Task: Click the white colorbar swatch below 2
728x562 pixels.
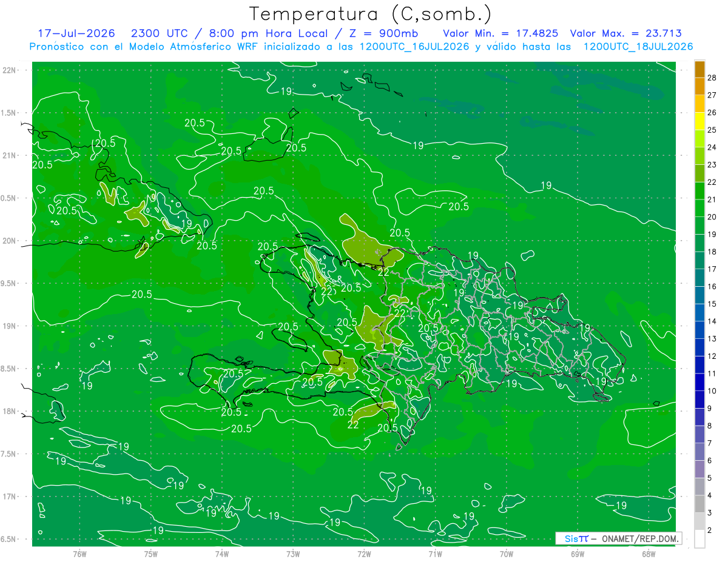Action: click(699, 539)
